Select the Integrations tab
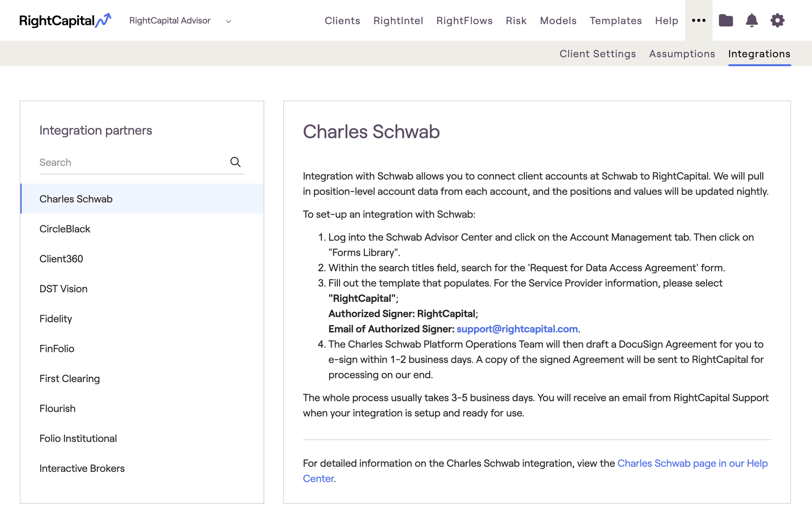The width and height of the screenshot is (812, 524). pyautogui.click(x=759, y=54)
